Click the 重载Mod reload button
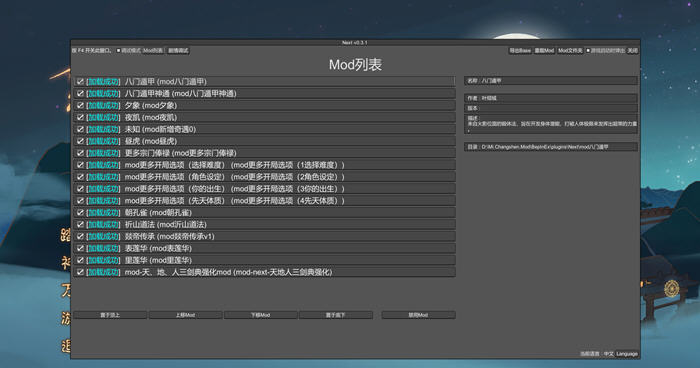 click(x=544, y=51)
